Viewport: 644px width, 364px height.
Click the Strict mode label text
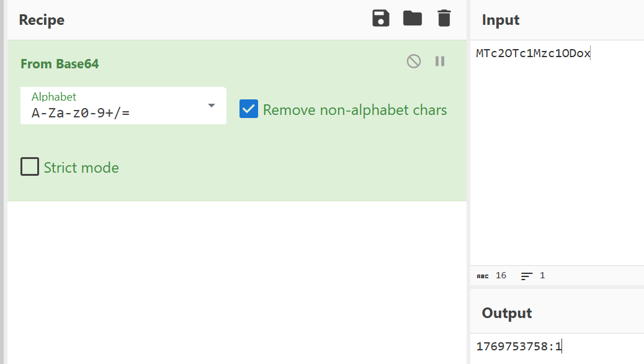(81, 168)
